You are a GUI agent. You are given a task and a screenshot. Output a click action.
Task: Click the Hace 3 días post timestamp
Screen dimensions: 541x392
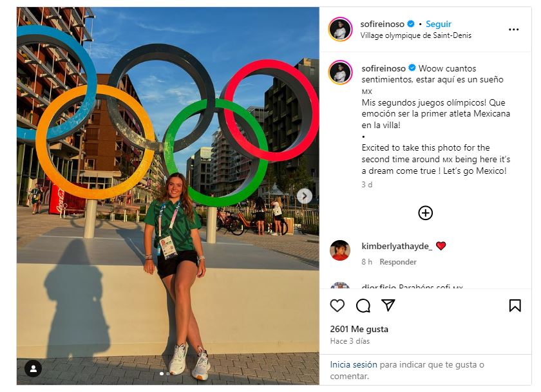[350, 341]
